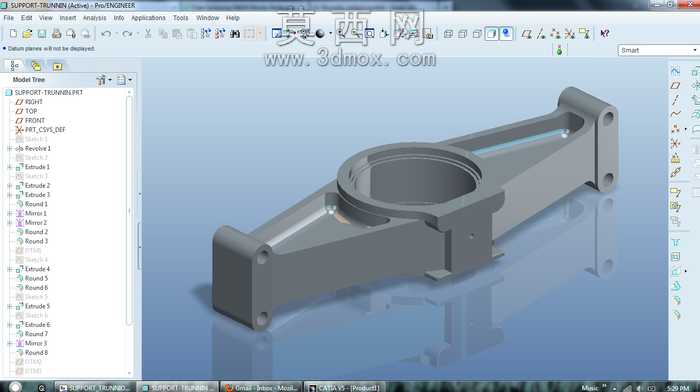Screen dimensions: 700x392
Task: Open the File menu
Action: (x=8, y=18)
